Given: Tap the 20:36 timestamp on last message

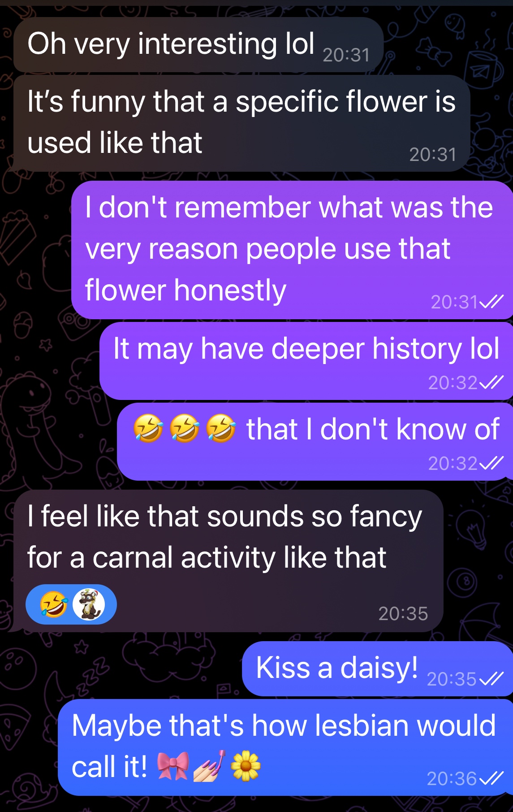Looking at the screenshot, I should [x=452, y=779].
